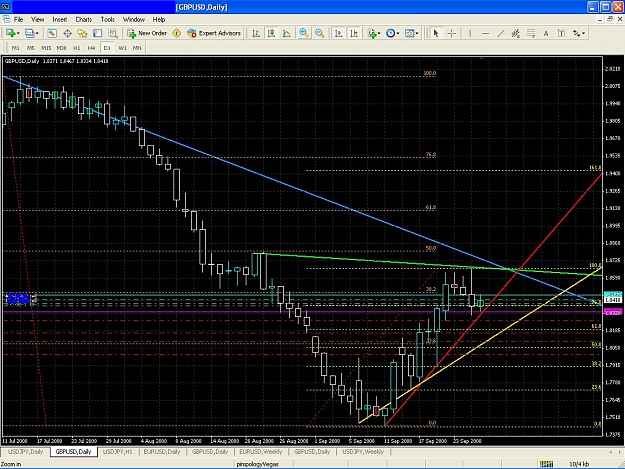This screenshot has height=469, width=625.
Task: Expand the Indicators list dropdown
Action: [x=379, y=33]
